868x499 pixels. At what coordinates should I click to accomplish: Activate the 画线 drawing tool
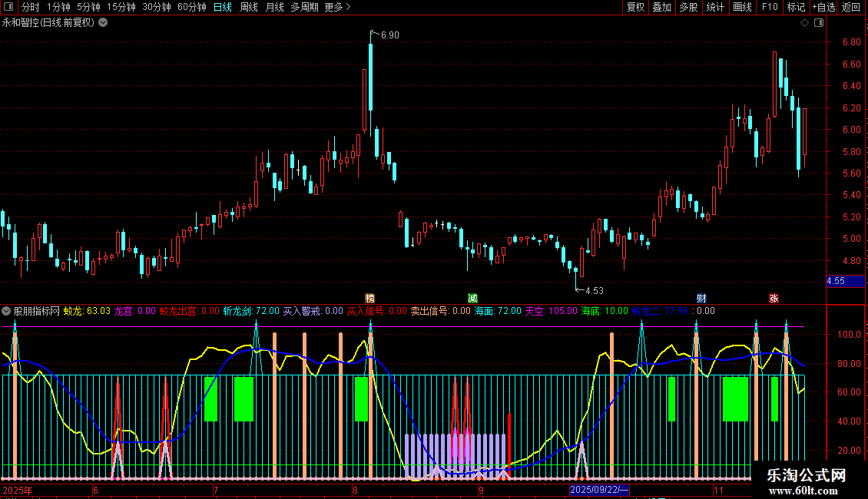point(742,7)
